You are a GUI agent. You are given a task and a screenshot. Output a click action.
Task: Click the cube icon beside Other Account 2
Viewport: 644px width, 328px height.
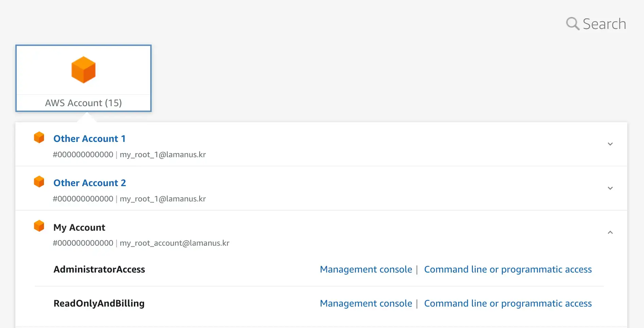tap(39, 182)
